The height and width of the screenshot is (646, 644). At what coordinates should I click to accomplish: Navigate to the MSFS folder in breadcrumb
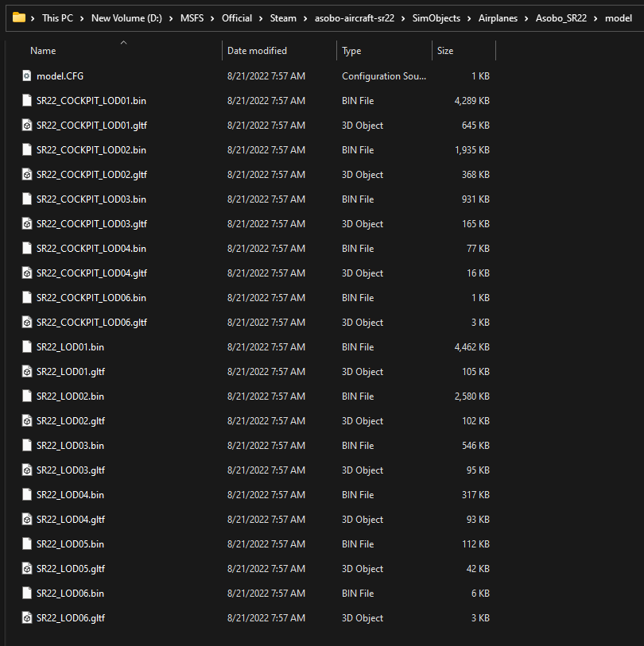pyautogui.click(x=192, y=17)
